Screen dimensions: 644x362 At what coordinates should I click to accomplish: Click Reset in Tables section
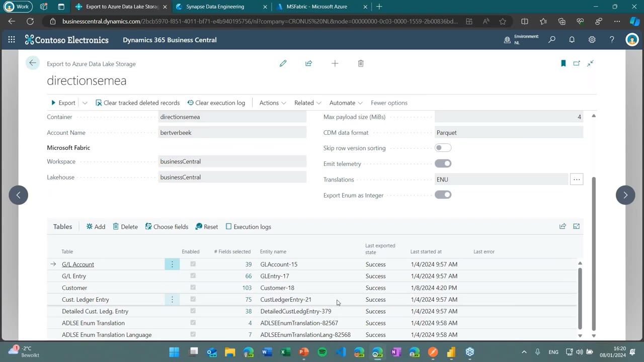click(207, 227)
